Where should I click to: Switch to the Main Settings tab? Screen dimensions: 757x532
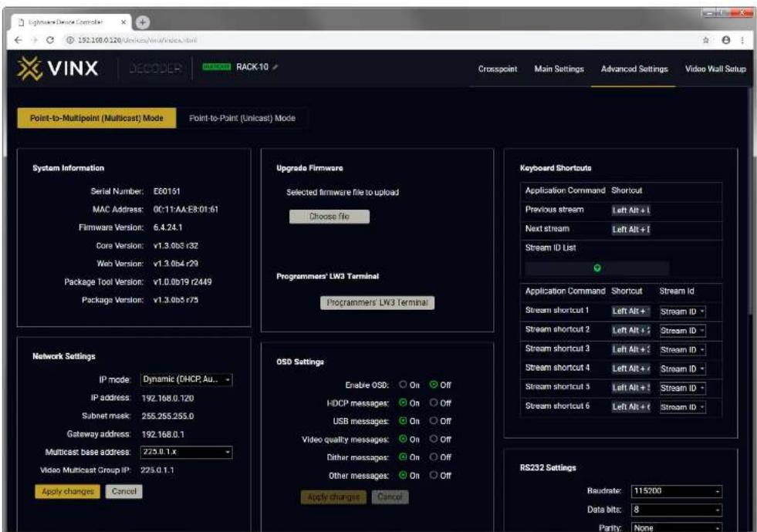(559, 69)
